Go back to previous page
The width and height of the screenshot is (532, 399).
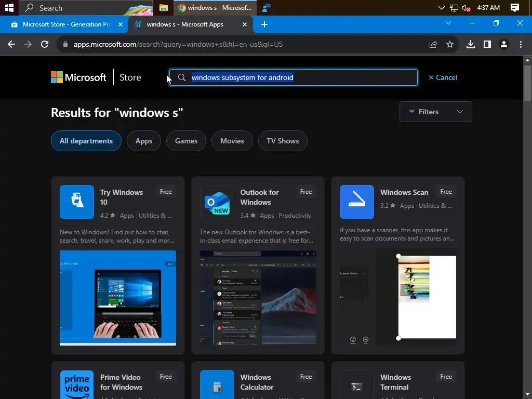(11, 45)
